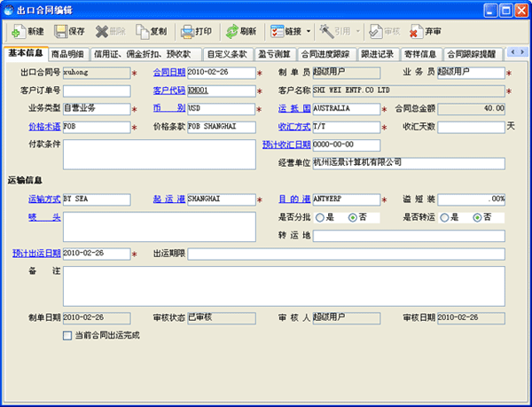Click the 复制 (Copy) toolbar icon
532x407 pixels.
(143, 32)
